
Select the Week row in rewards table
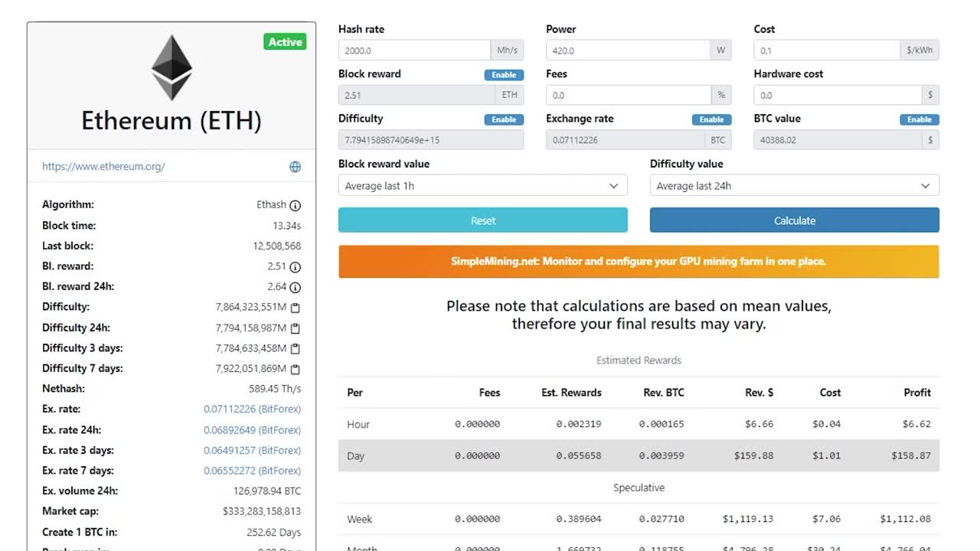pyautogui.click(x=639, y=519)
